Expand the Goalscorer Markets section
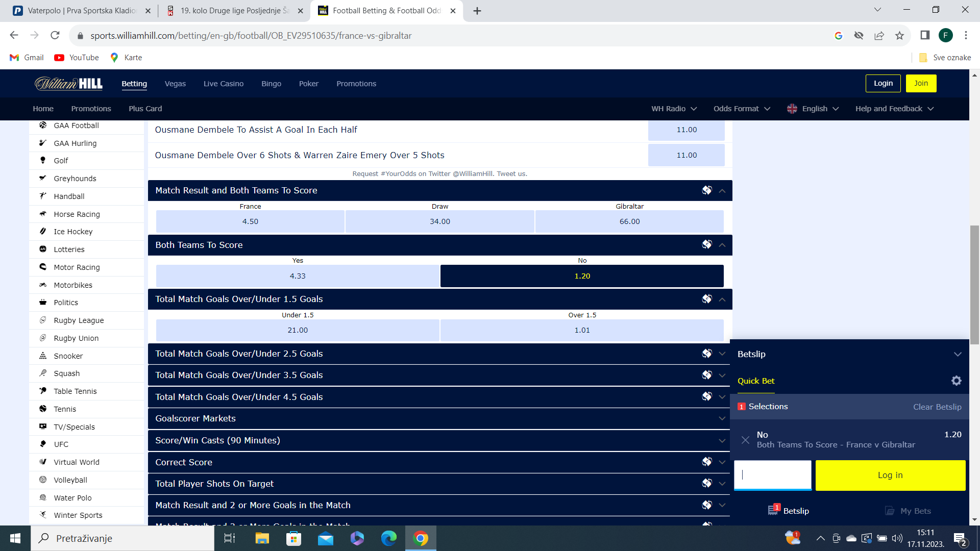The height and width of the screenshot is (551, 980). [440, 418]
